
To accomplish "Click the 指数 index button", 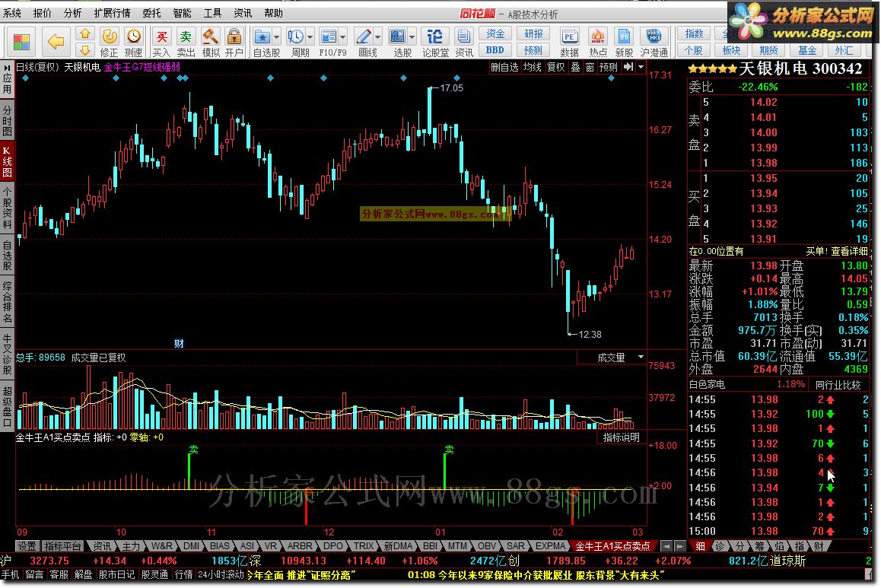I will tap(694, 33).
